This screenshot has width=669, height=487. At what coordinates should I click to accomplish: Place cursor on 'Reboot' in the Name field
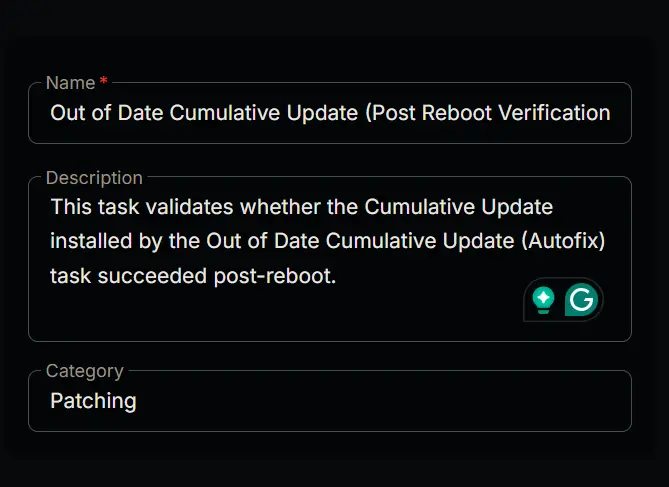pos(457,113)
